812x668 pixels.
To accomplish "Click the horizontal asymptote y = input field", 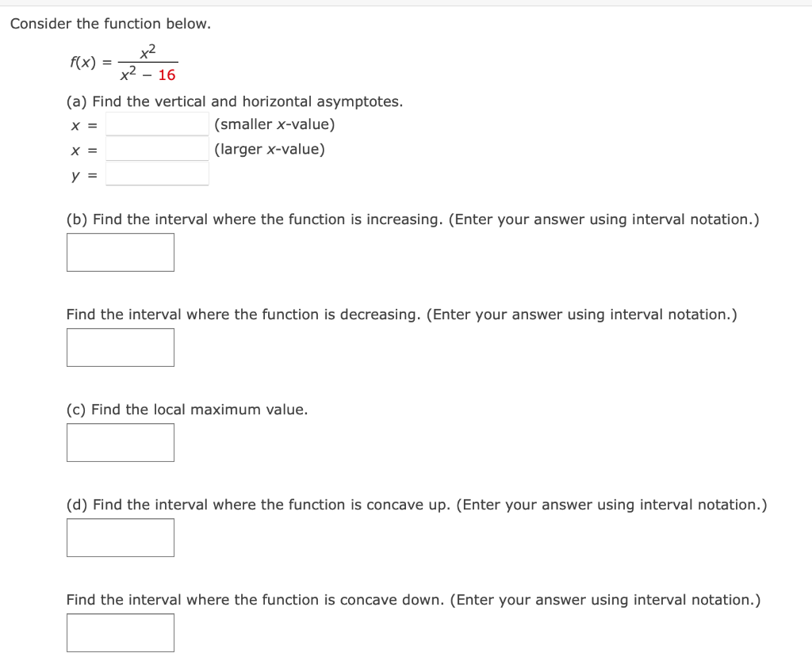I will (156, 174).
